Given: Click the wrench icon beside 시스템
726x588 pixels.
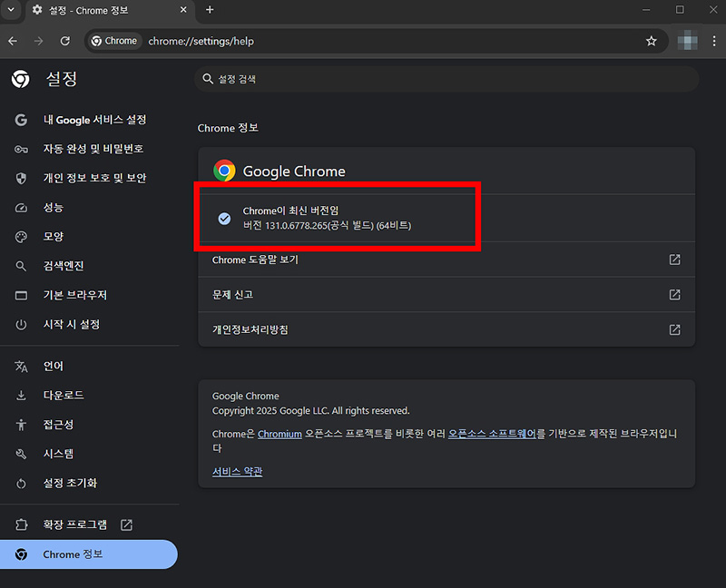Looking at the screenshot, I should point(21,455).
